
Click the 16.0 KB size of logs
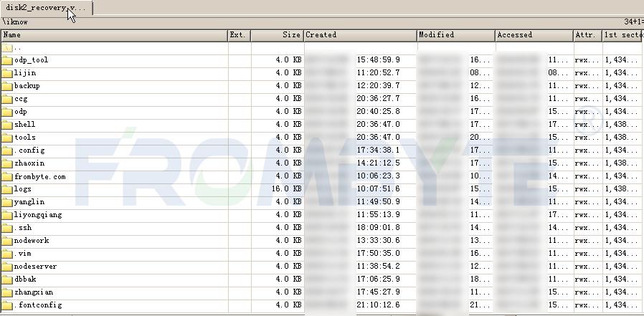[286, 188]
